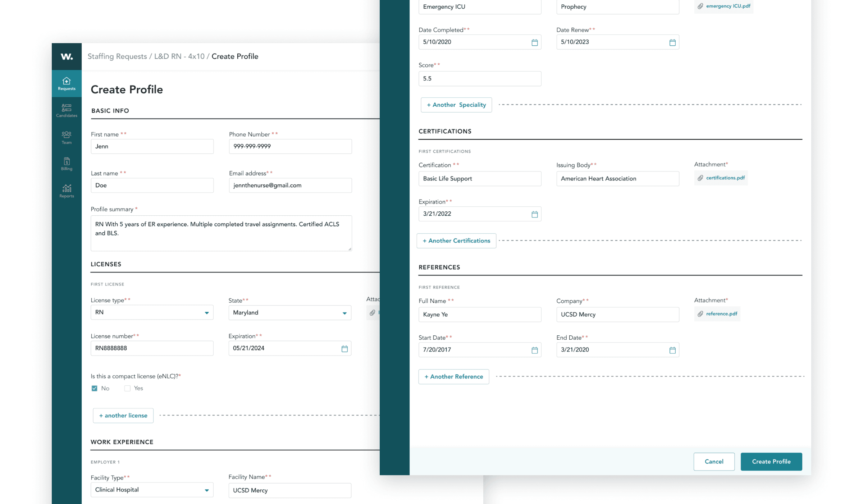Screen dimensions: 863x504
Task: Open the Requests sidebar section
Action: click(67, 84)
